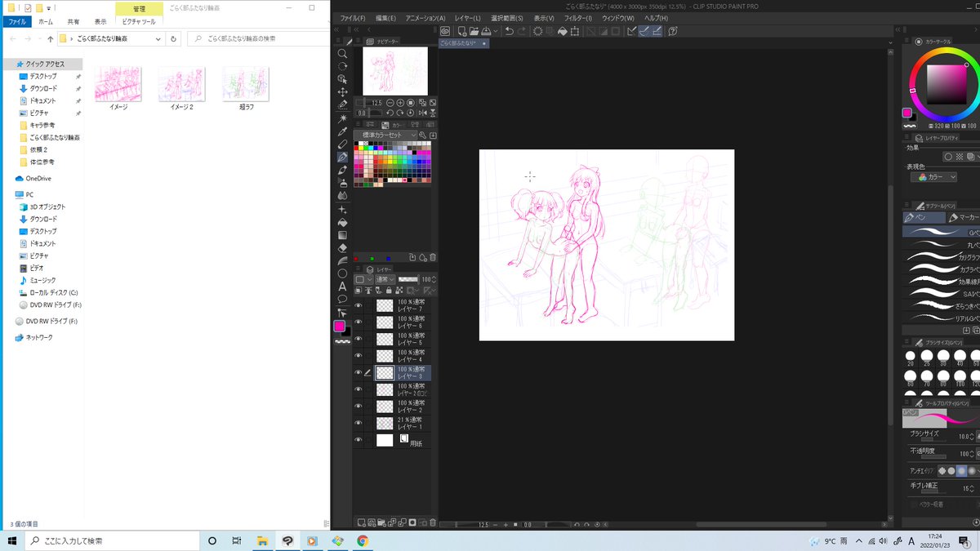980x551 pixels.
Task: Hide layer レイヤー 2
Action: (x=359, y=407)
